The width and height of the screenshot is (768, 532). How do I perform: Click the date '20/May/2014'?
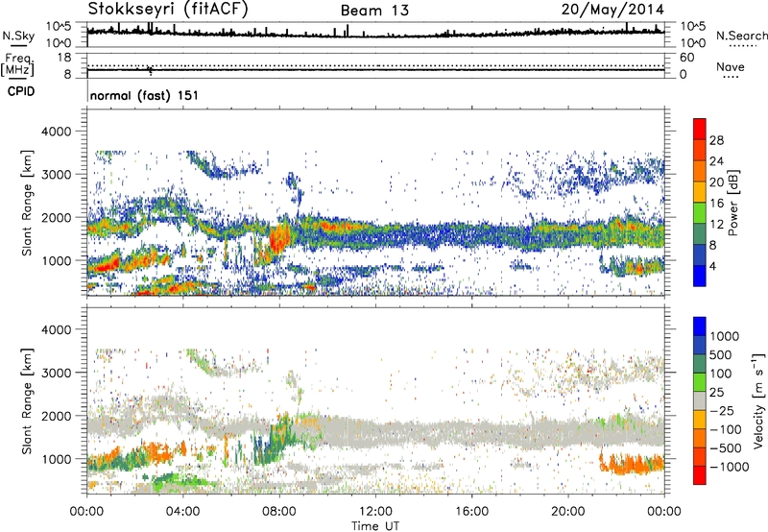point(612,10)
